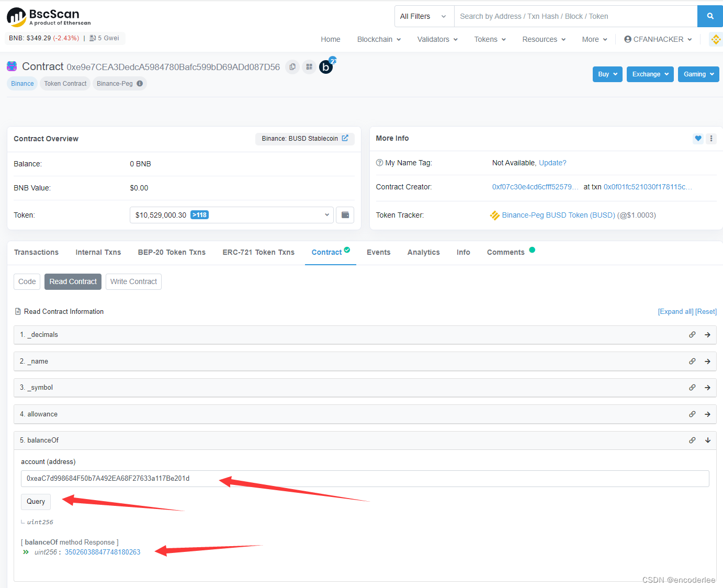
Task: Open the Buy dropdown button
Action: [607, 74]
